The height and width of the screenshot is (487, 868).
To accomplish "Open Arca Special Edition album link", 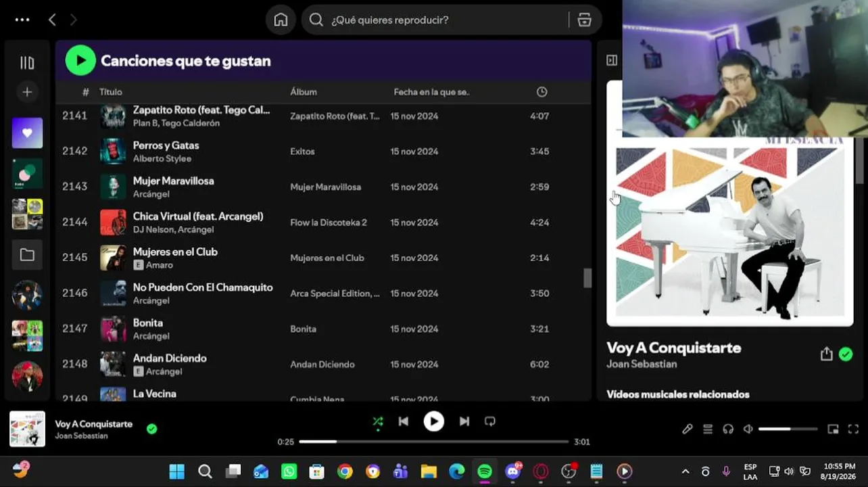I will pos(335,294).
